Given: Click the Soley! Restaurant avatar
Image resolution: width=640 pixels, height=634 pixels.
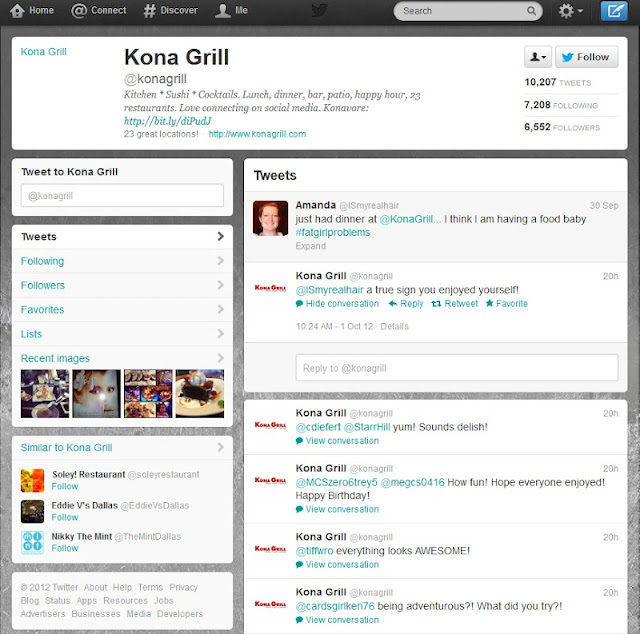Looking at the screenshot, I should click(x=32, y=481).
